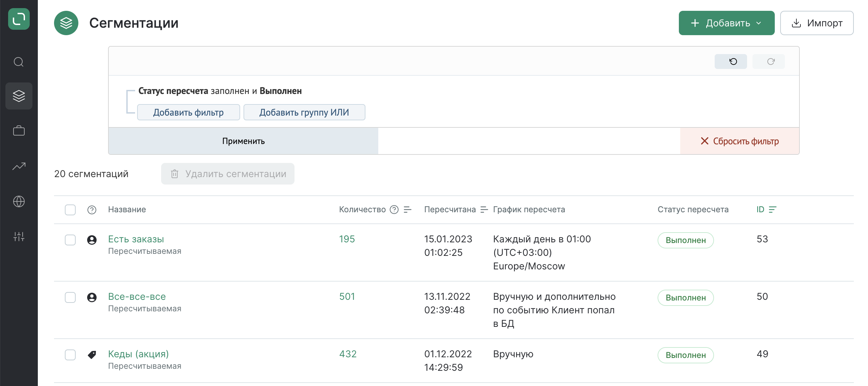Open the briefcase section in sidebar
868x386 pixels.
19,131
